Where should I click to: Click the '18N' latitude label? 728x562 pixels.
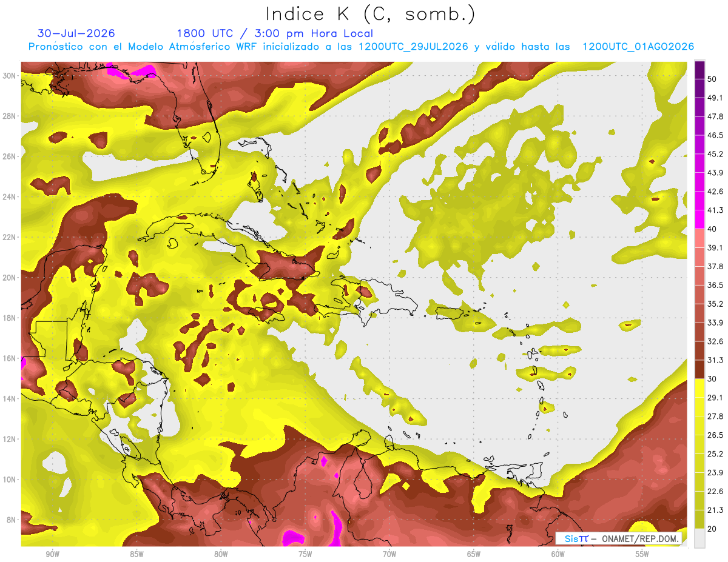point(9,318)
